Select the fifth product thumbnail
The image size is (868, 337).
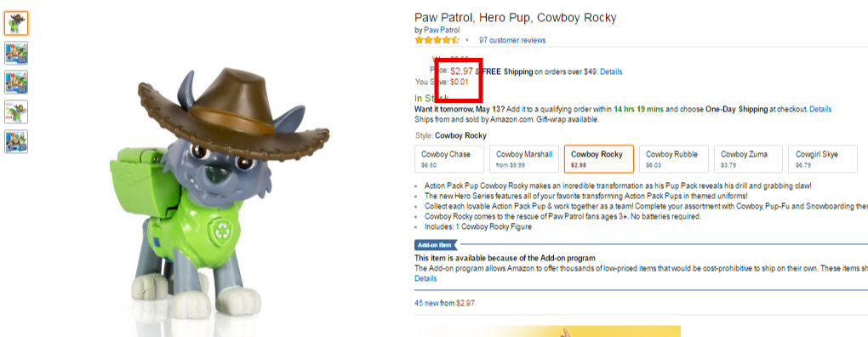(16, 141)
